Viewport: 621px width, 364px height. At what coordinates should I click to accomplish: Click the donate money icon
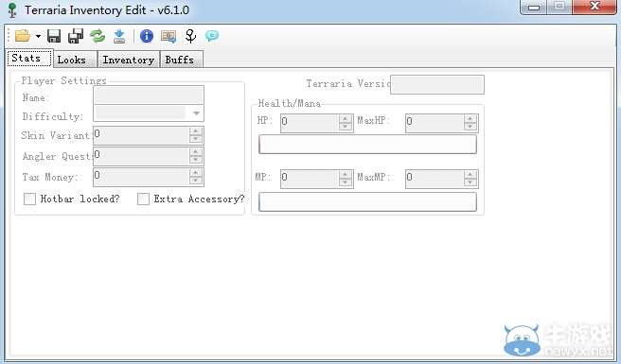coord(169,36)
